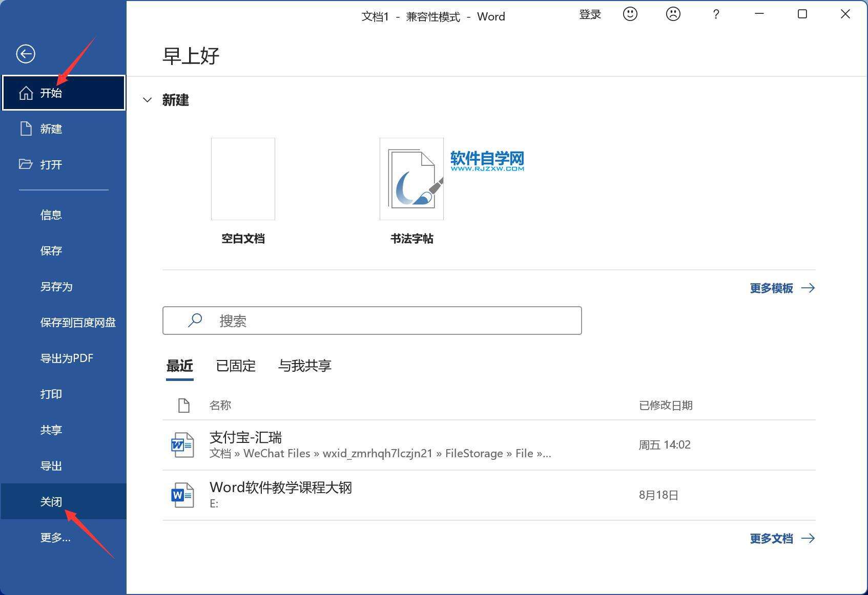Open the 共享 page

click(x=64, y=430)
